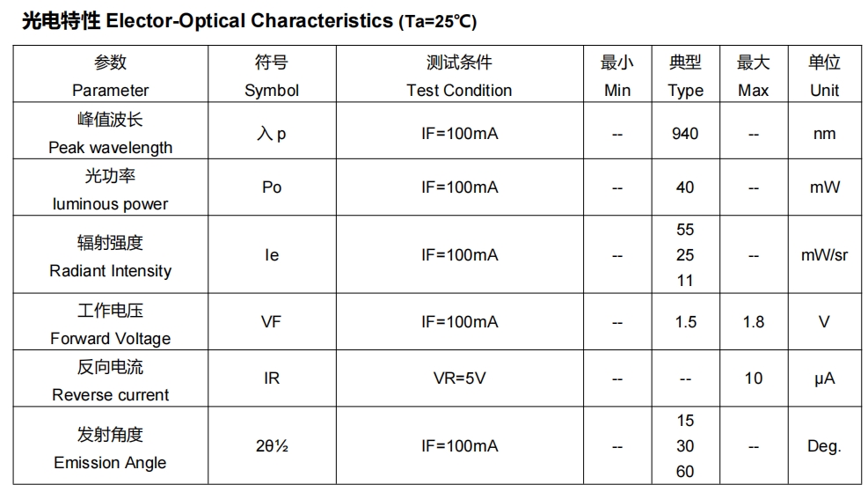This screenshot has width=868, height=492.
Task: Click the Forward Voltage parameter cell
Action: tap(111, 322)
